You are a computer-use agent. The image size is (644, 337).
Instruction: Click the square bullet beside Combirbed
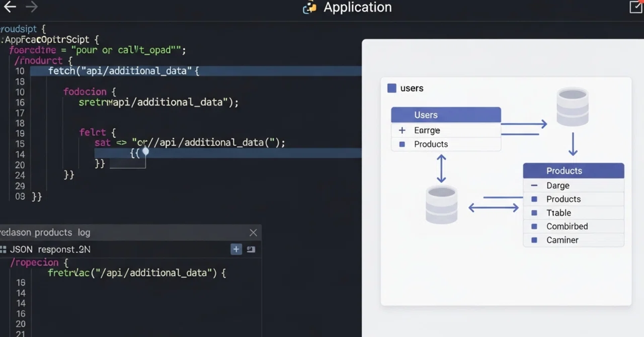click(x=534, y=227)
